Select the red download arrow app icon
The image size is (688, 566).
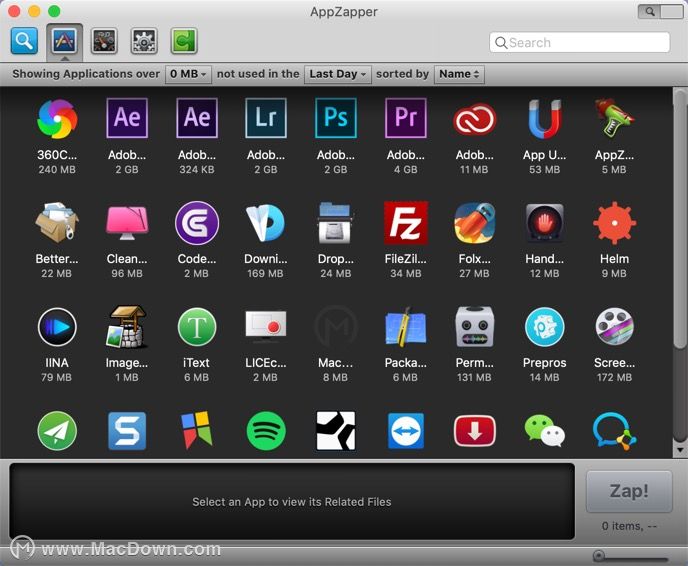pyautogui.click(x=474, y=431)
